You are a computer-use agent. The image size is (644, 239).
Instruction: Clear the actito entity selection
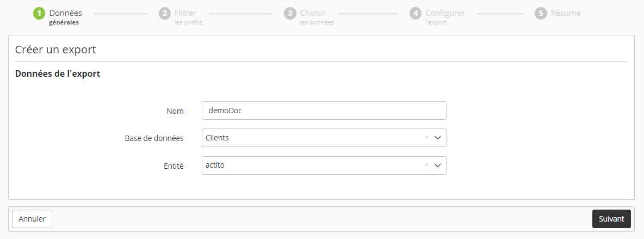pos(426,165)
